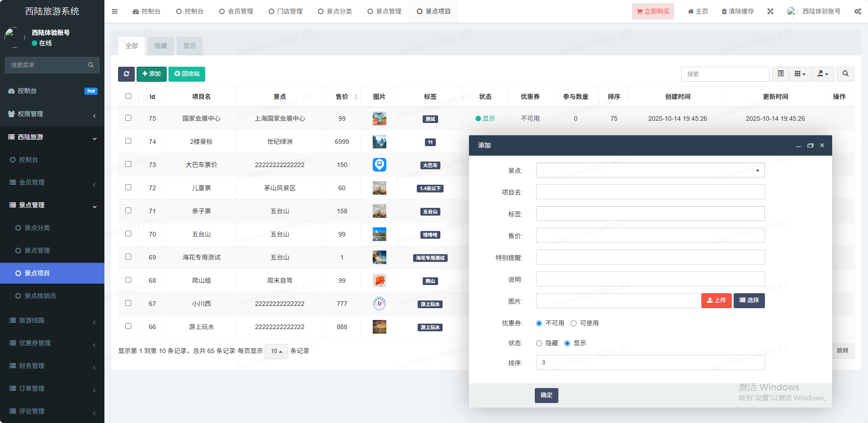Open the page size dropdown showing 10
The width and height of the screenshot is (868, 423).
click(x=276, y=351)
